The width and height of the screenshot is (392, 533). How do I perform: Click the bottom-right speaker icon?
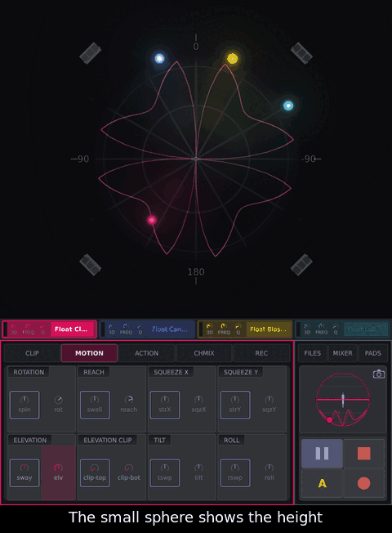tap(301, 265)
